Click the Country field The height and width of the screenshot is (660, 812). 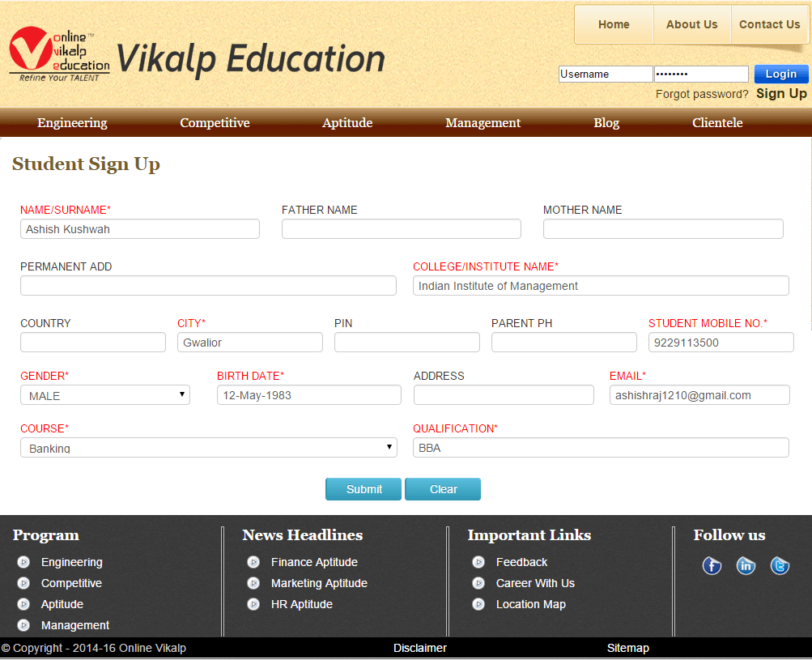coord(93,343)
